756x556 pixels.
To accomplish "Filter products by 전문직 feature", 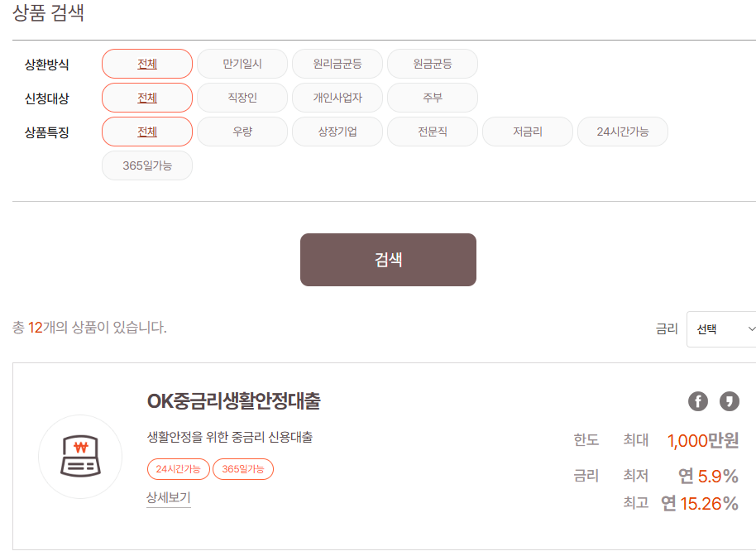I will pyautogui.click(x=433, y=132).
